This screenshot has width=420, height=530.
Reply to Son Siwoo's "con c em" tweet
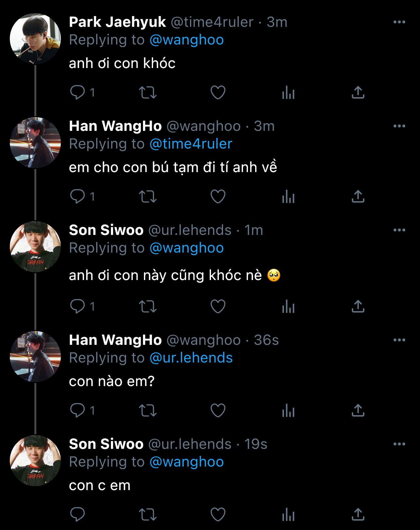point(78,515)
